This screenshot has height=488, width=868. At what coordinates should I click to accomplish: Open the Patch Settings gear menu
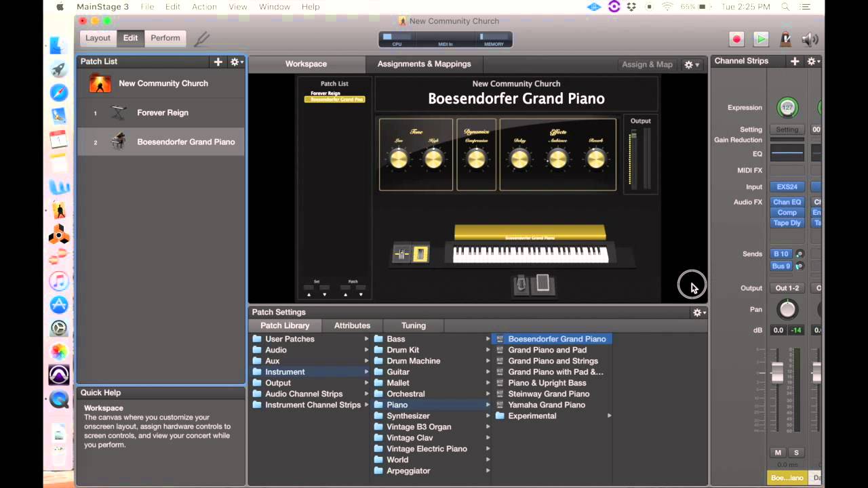pyautogui.click(x=698, y=312)
